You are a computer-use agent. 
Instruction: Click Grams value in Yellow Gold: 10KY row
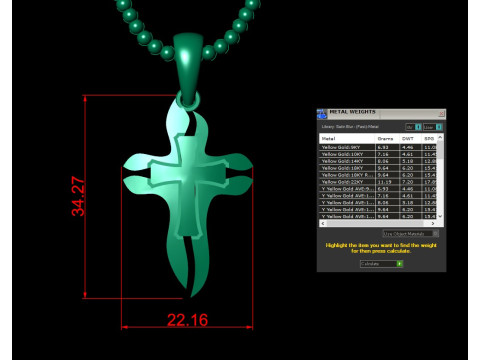coord(387,154)
